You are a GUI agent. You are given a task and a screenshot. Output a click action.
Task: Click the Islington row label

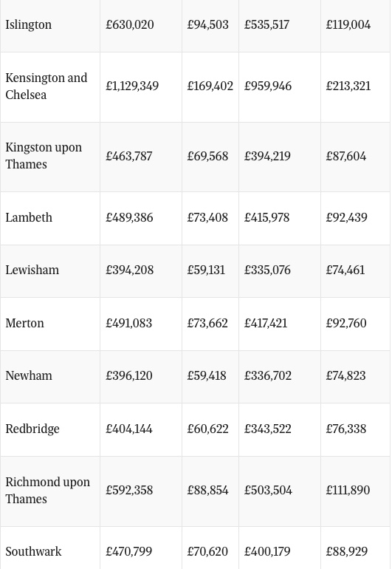(28, 24)
